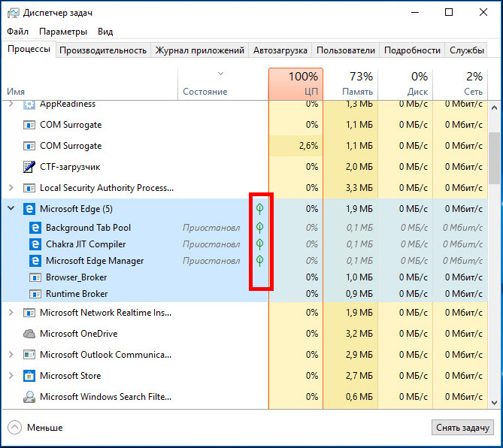Click the Microsoft Store bag icon
503x448 pixels.
pyautogui.click(x=29, y=376)
